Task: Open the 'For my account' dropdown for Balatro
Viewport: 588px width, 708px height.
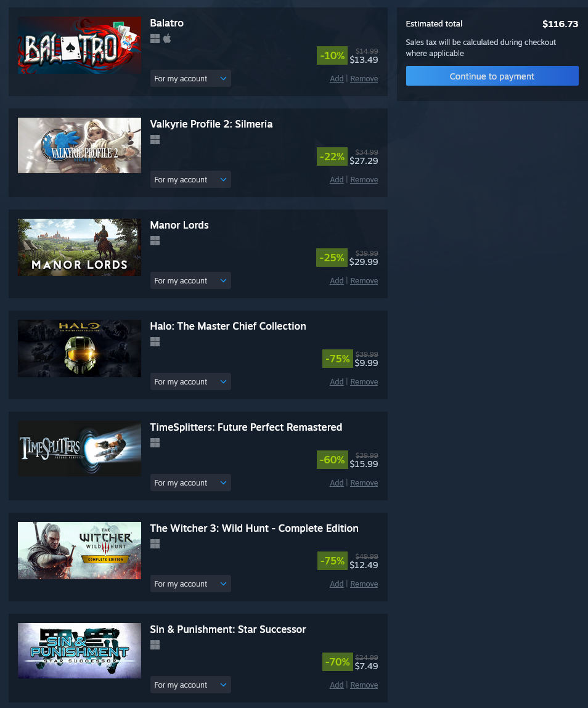Action: pyautogui.click(x=190, y=79)
